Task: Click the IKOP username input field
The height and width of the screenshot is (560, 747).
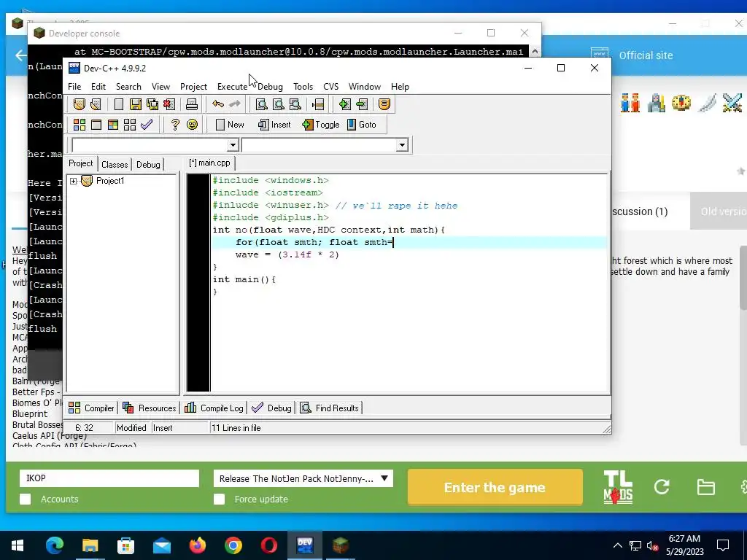Action: [109, 478]
